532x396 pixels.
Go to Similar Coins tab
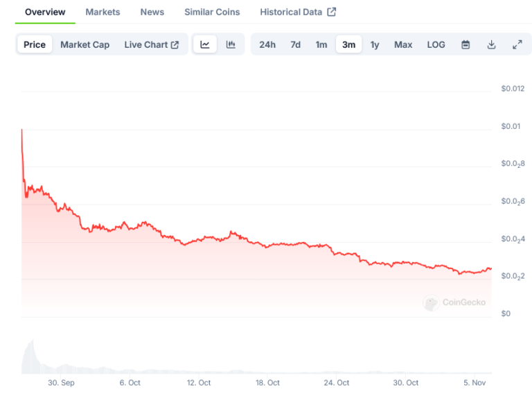point(212,12)
